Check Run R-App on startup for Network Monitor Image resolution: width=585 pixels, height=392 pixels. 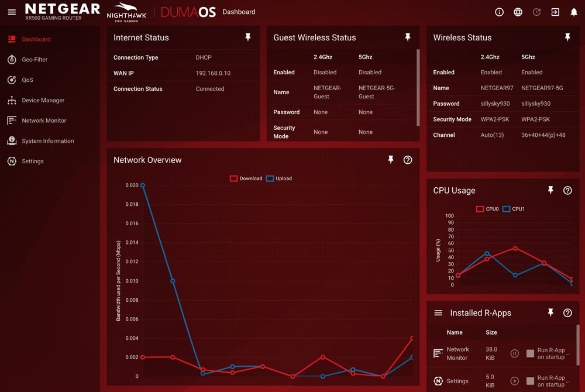point(530,353)
